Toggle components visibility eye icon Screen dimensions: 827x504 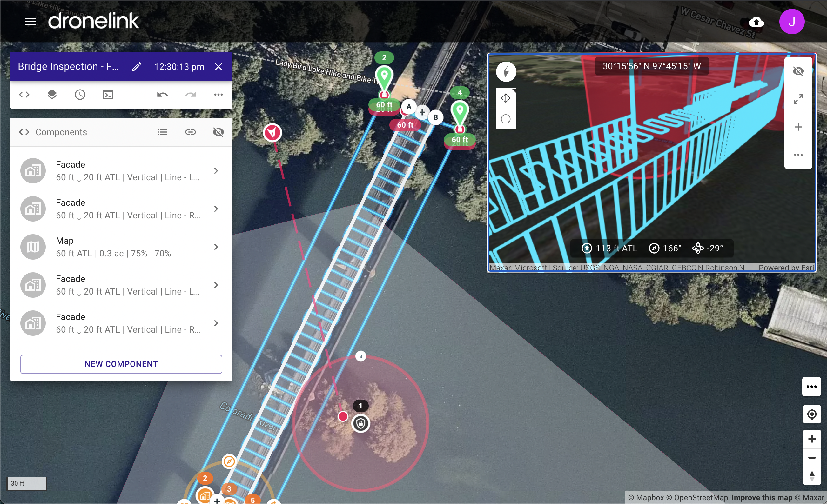click(x=219, y=132)
